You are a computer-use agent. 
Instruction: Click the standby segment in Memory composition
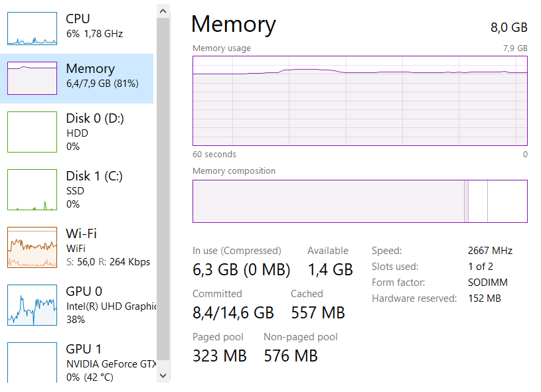pyautogui.click(x=477, y=201)
